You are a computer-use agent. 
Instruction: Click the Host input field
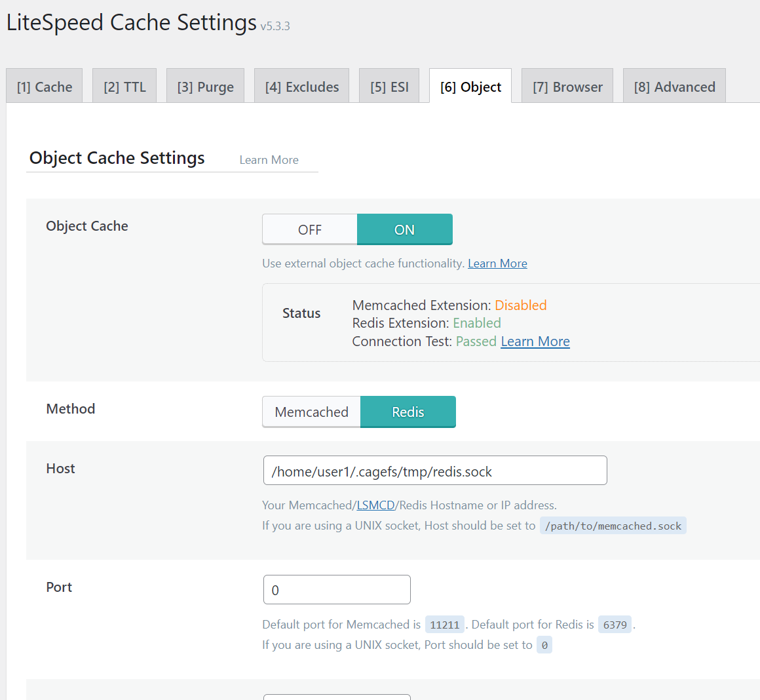click(x=435, y=470)
